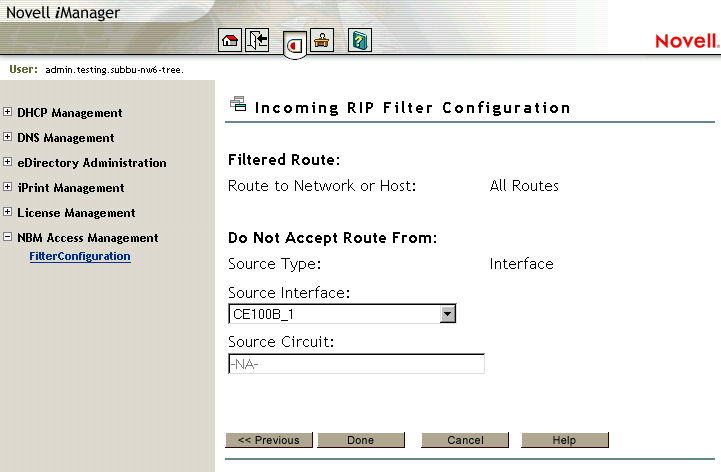Open Source Interface dropdown CE100B_1
721x472 pixels.
coord(342,314)
